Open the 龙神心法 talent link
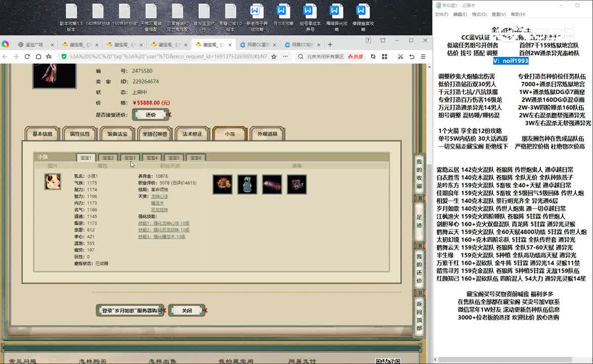Image resolution: width=593 pixels, height=364 pixels. pos(159,196)
